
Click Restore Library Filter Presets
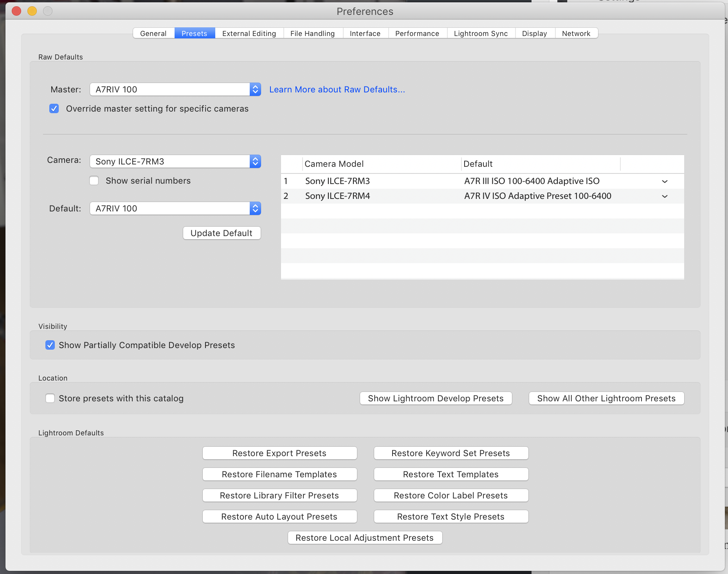click(279, 495)
